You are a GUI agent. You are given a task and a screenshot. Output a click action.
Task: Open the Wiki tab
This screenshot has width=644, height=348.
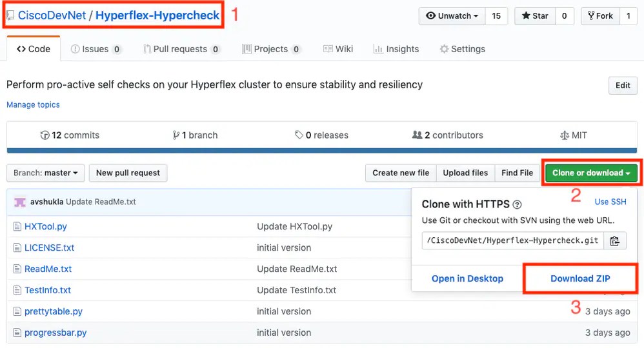point(338,49)
